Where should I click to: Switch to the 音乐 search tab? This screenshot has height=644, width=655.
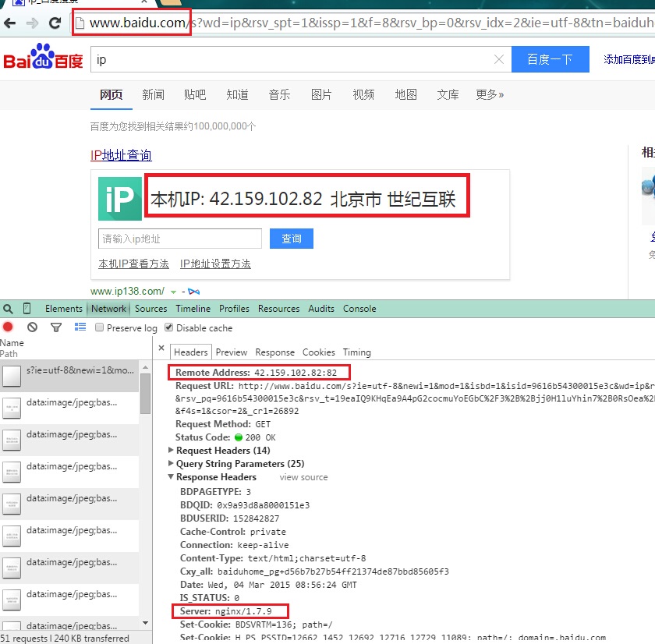279,94
